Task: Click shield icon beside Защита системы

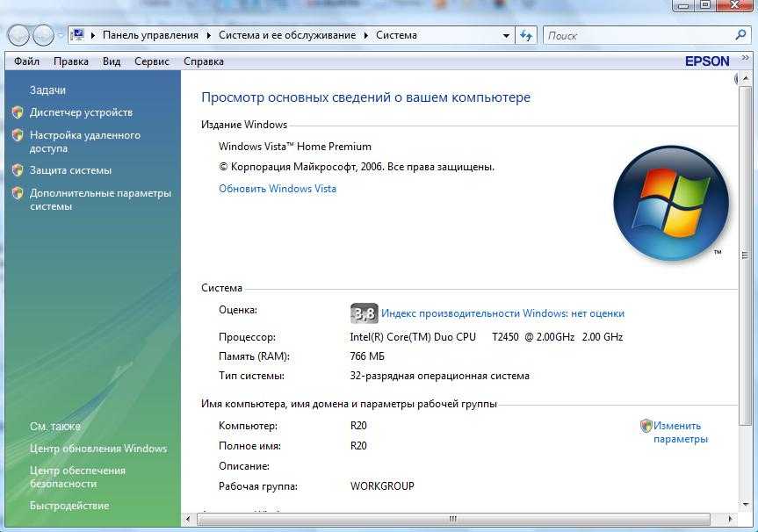Action: pos(18,170)
